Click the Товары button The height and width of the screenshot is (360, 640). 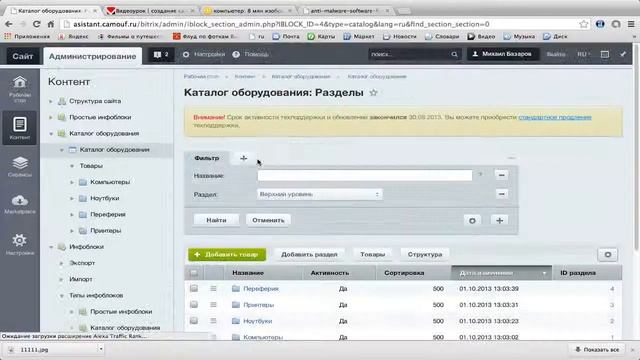[x=373, y=254]
